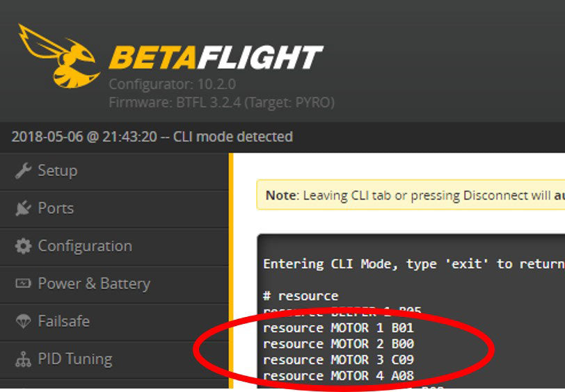Click the gear icon beside Configuration
This screenshot has height=392, width=565.
pyautogui.click(x=23, y=246)
